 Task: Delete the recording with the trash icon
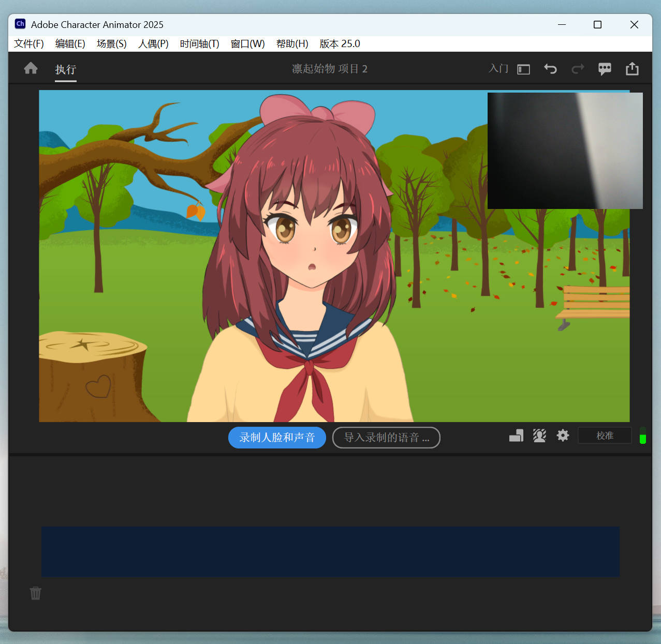(35, 593)
